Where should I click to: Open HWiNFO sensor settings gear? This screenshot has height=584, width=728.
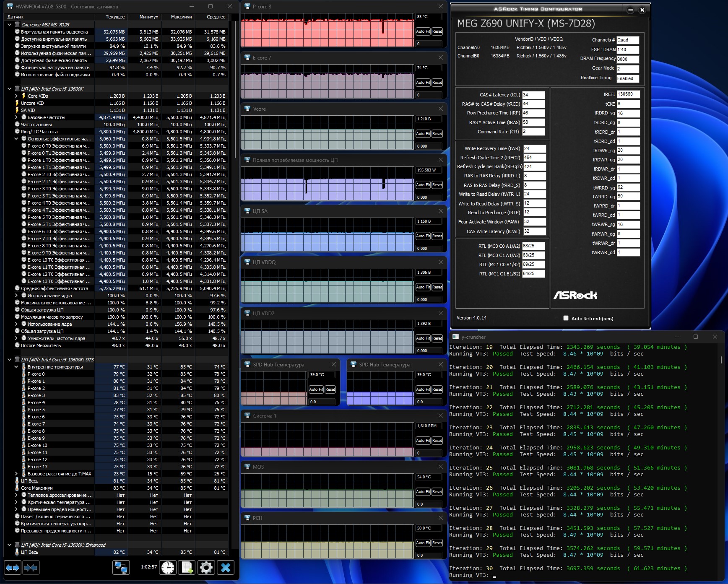pos(206,568)
